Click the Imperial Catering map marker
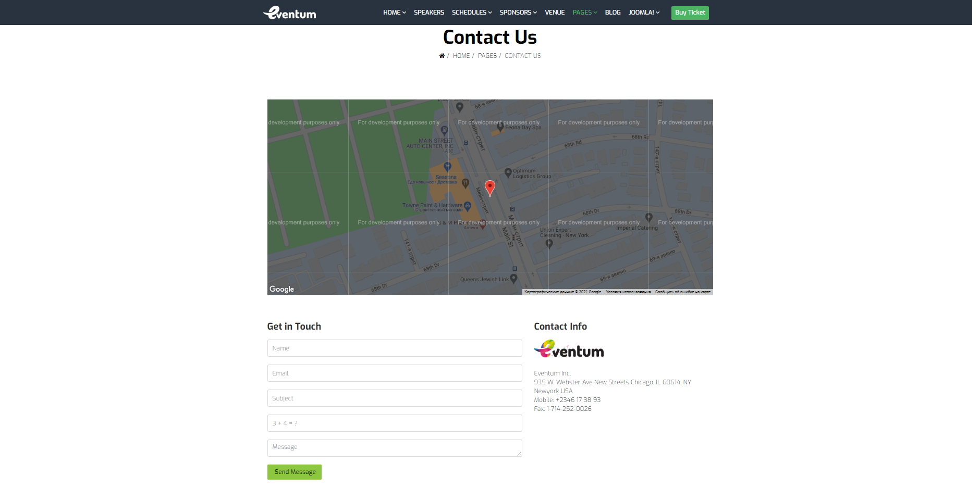The width and height of the screenshot is (980, 489). [x=649, y=218]
